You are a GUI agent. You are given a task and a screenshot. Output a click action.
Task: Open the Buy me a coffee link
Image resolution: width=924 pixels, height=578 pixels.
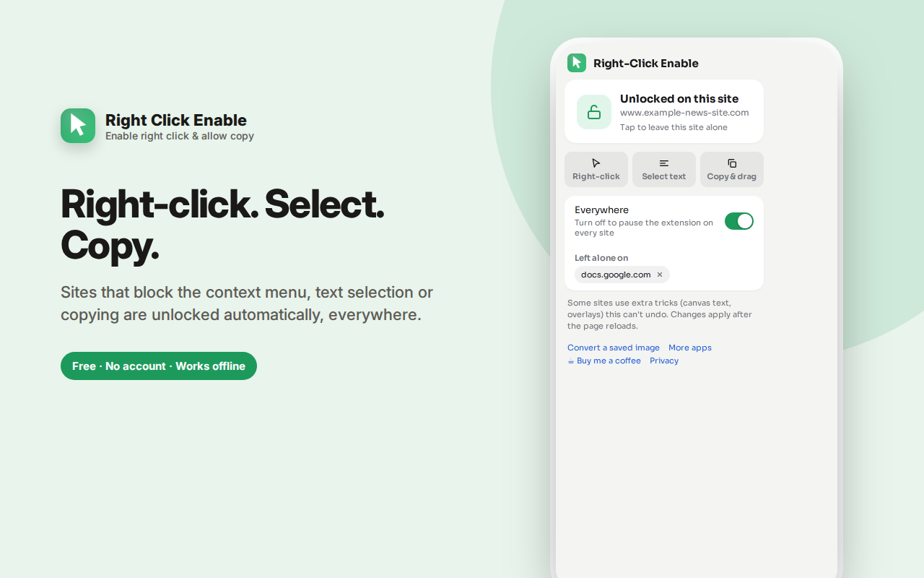(x=604, y=361)
